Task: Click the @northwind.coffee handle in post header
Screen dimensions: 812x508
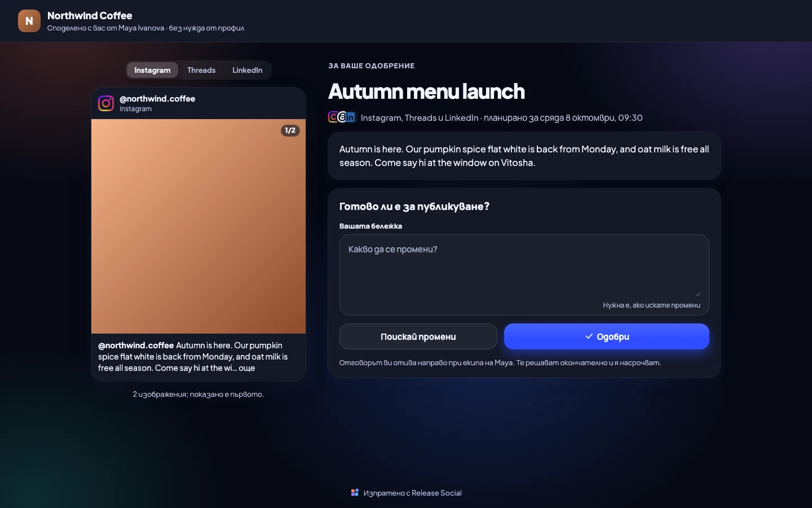Action: [x=157, y=98]
